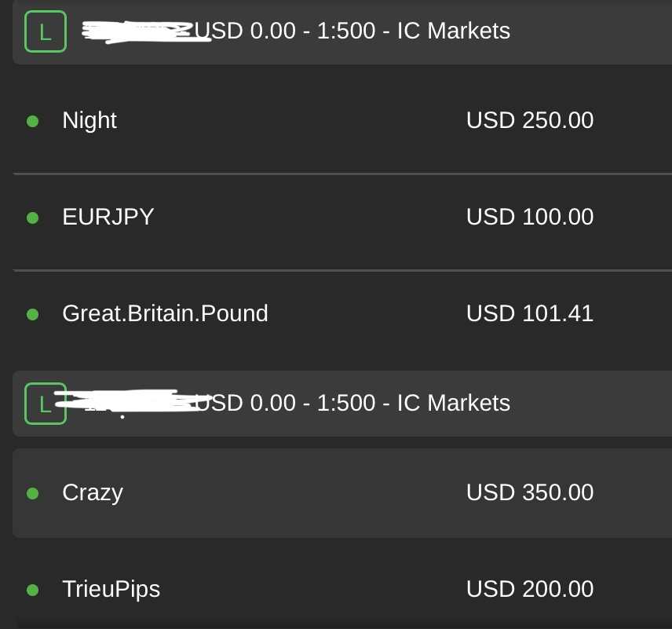Click the green dot next to Great.Britain.Pound
This screenshot has width=672, height=629.
[32, 314]
